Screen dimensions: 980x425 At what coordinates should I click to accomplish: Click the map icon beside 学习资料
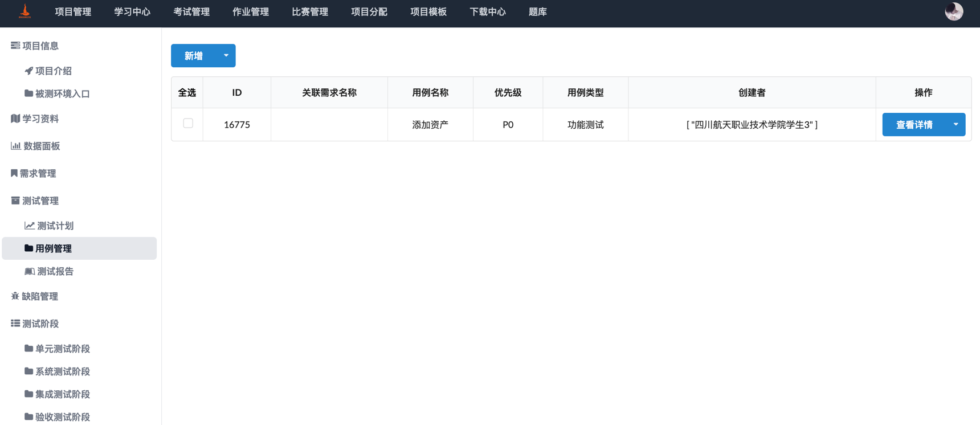[15, 118]
